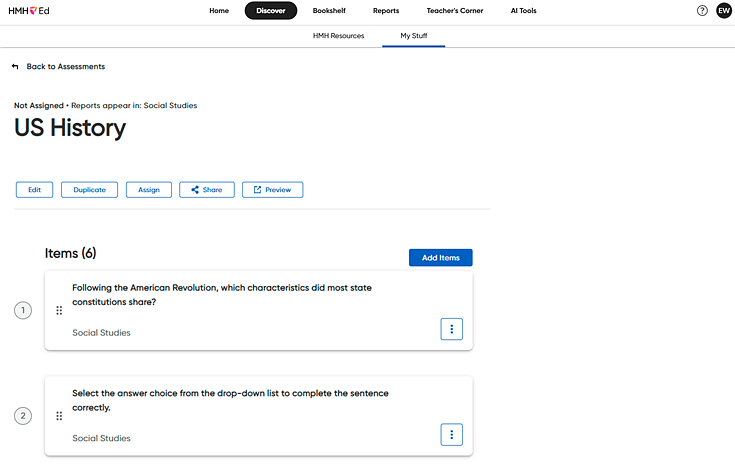735x472 pixels.
Task: Click the US History title
Action: tap(70, 128)
